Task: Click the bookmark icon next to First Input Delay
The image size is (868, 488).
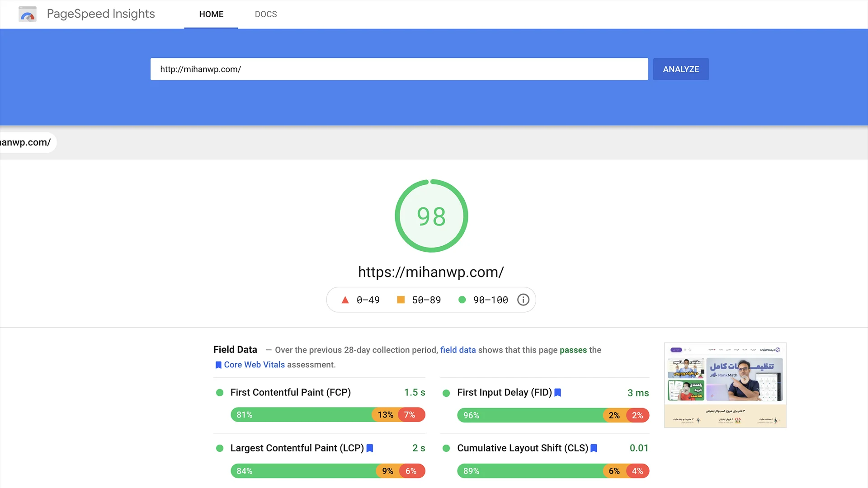Action: tap(557, 393)
